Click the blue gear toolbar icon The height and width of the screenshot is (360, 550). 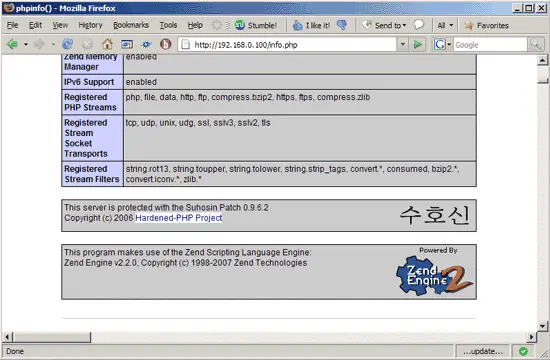coord(146,44)
